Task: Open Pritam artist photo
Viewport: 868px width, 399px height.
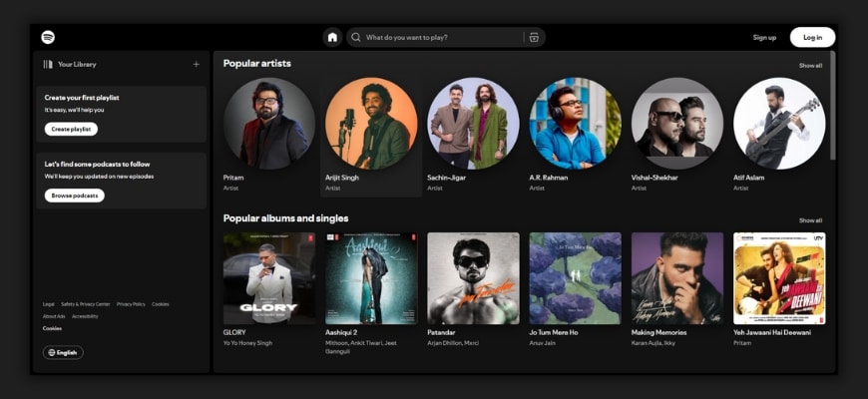Action: tap(269, 124)
